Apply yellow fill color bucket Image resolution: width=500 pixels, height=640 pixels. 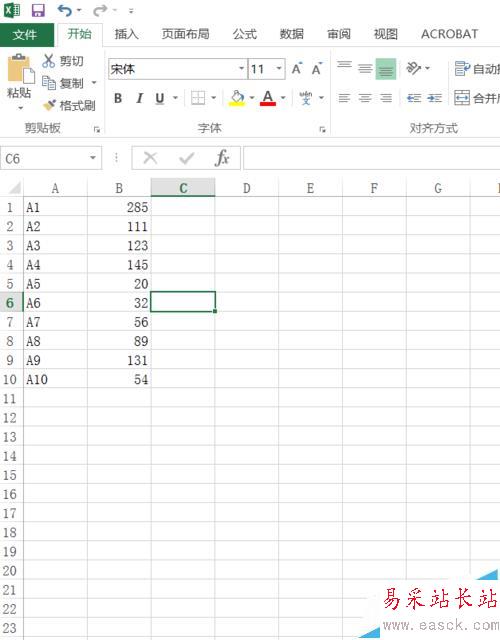pos(237,98)
